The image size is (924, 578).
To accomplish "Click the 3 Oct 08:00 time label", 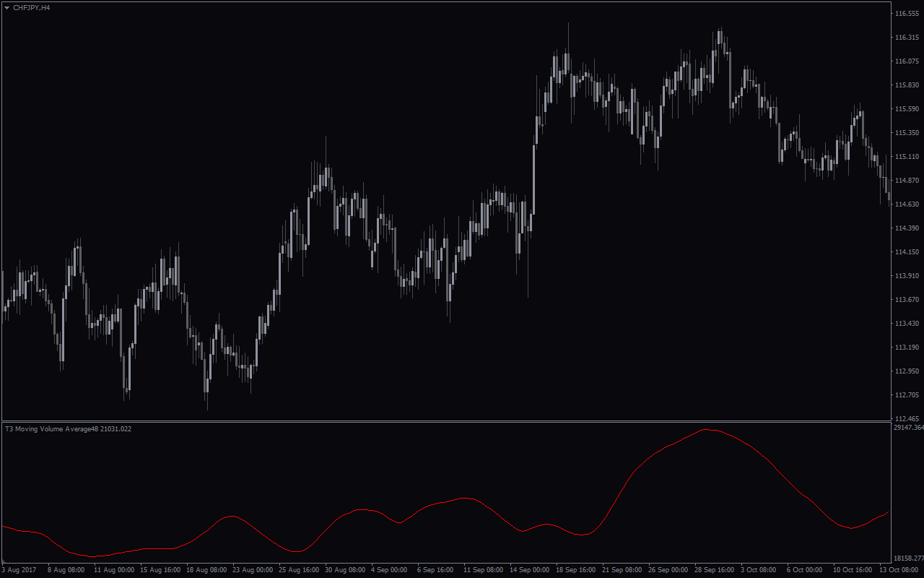I will pos(759,570).
